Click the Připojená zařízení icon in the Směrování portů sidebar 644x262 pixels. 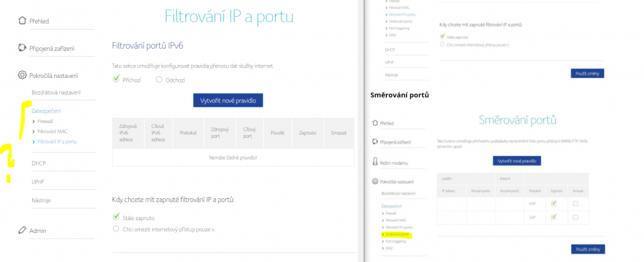click(375, 142)
